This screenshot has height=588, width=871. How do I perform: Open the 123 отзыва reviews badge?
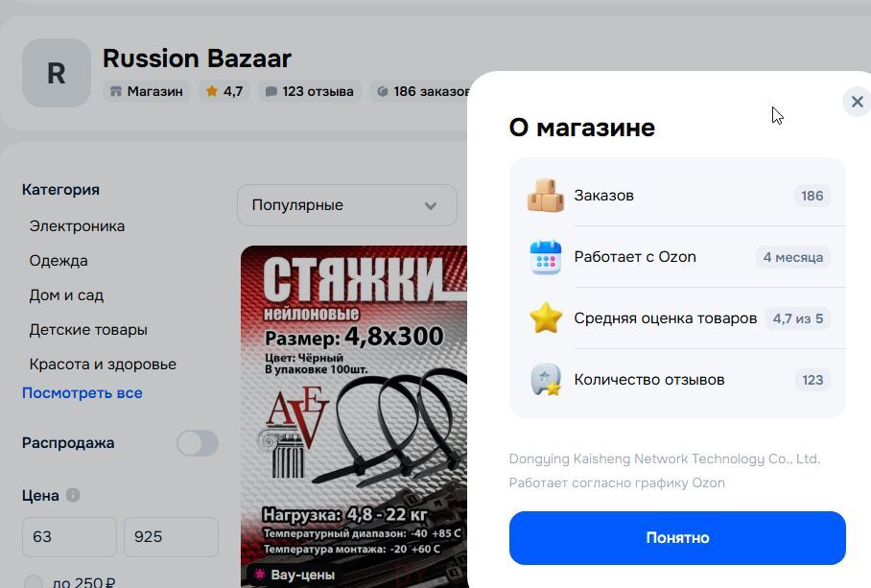310,92
